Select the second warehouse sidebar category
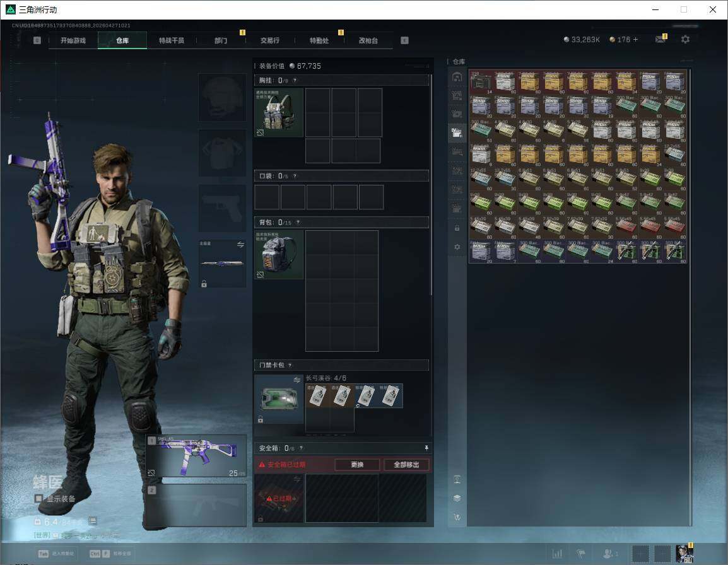Viewport: 728px width, 565px height. point(457,96)
